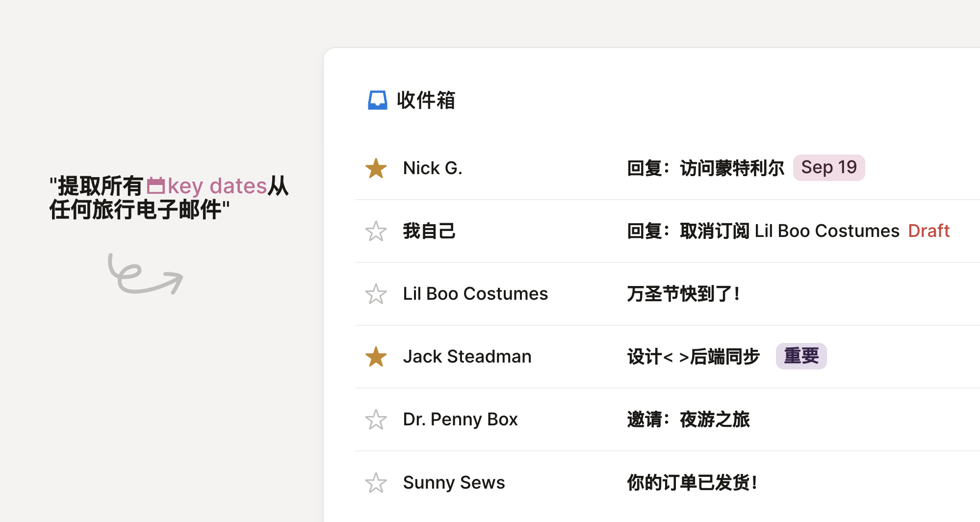Open email 设计< >后端同步

(x=693, y=357)
